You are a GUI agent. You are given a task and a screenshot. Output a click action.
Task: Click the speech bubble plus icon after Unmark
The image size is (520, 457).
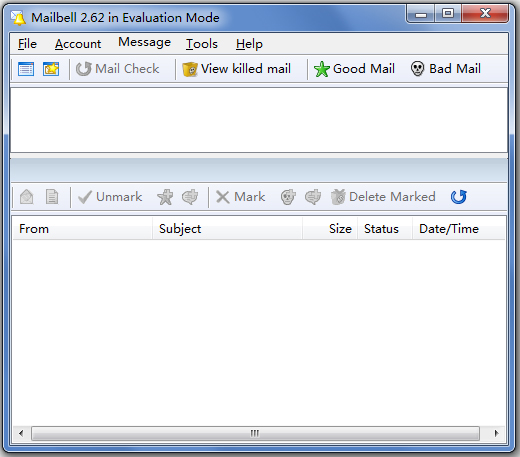pyautogui.click(x=190, y=197)
